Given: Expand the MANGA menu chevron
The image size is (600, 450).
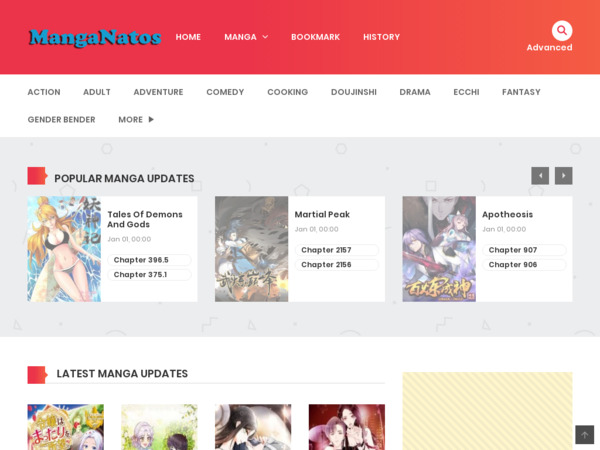Looking at the screenshot, I should (265, 37).
